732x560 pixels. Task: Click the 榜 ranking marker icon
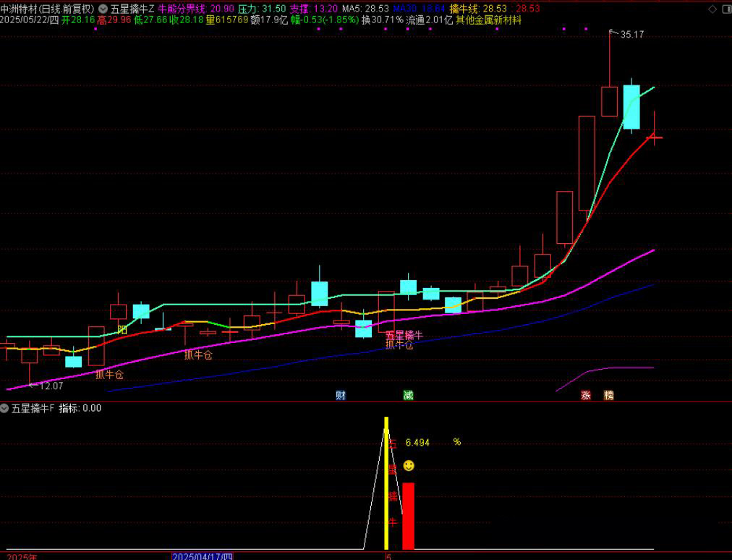pyautogui.click(x=608, y=396)
